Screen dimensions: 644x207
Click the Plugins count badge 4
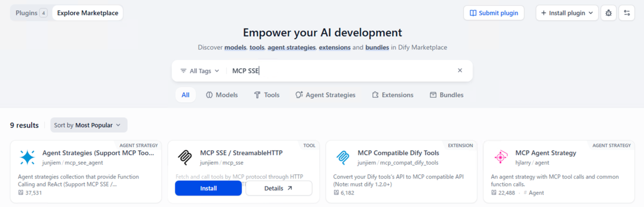pos(43,13)
